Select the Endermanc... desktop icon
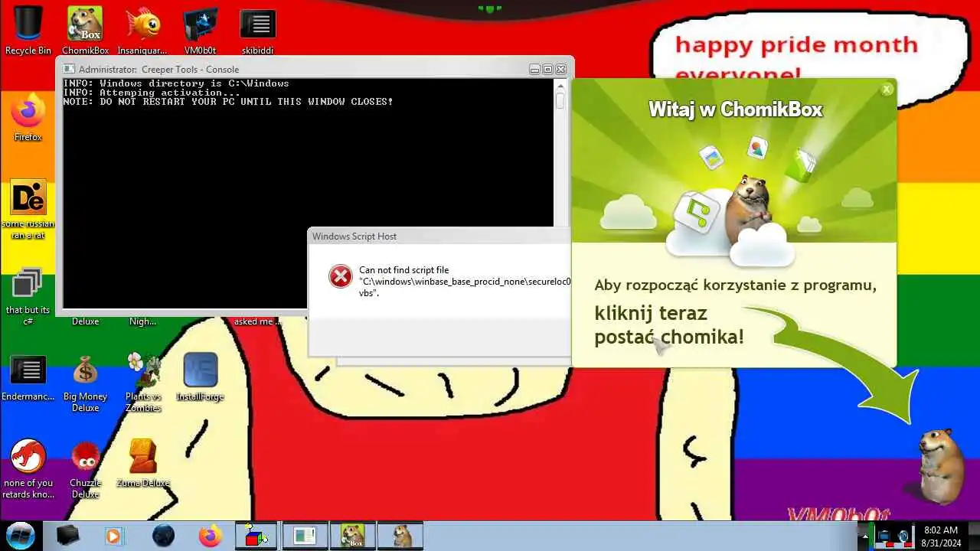The width and height of the screenshot is (980, 551). coord(28,379)
